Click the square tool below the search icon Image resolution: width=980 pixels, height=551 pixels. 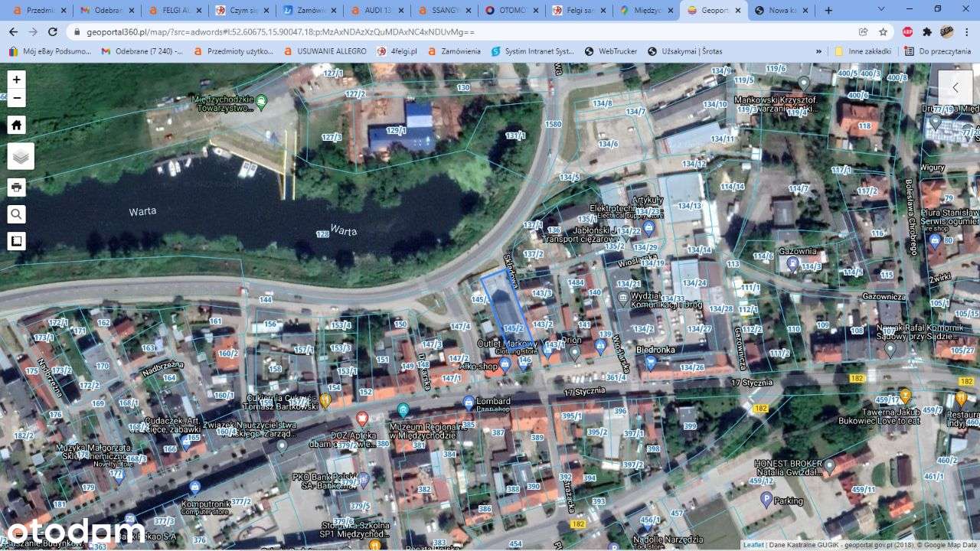(16, 241)
